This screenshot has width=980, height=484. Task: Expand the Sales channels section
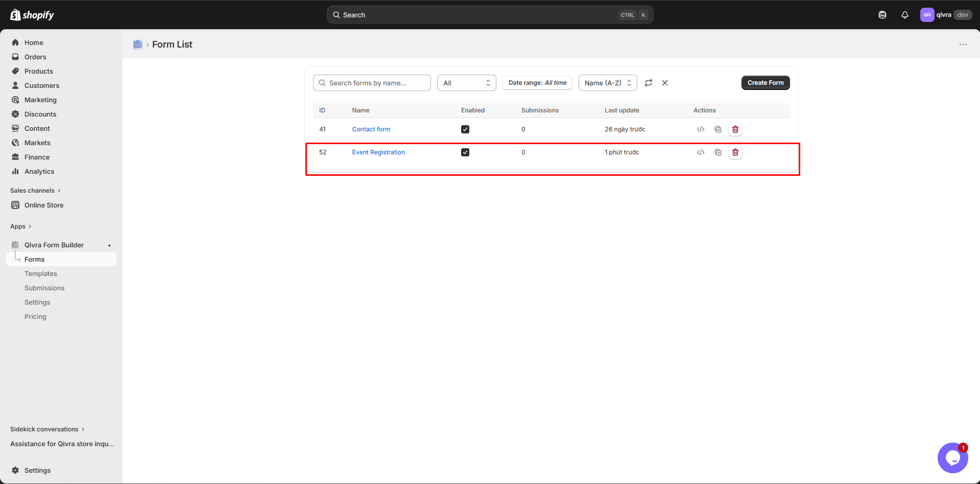click(x=35, y=191)
